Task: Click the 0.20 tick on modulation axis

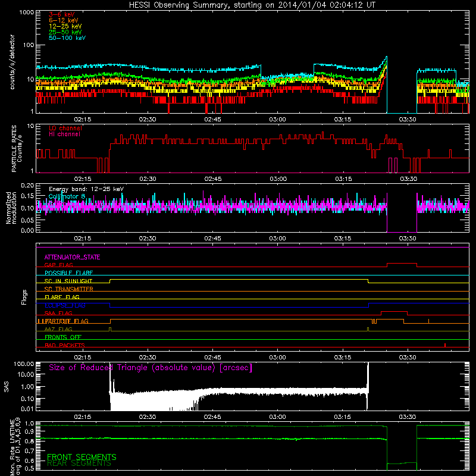Action: (27, 185)
